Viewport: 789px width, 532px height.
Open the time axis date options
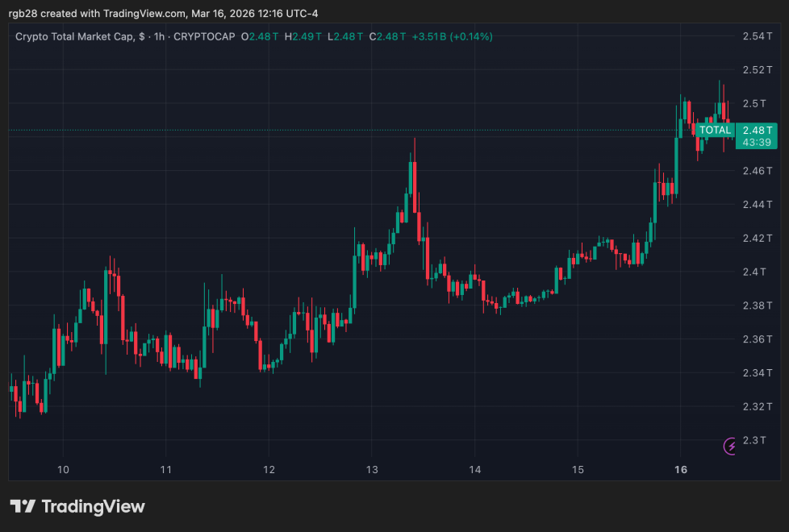coord(371,469)
